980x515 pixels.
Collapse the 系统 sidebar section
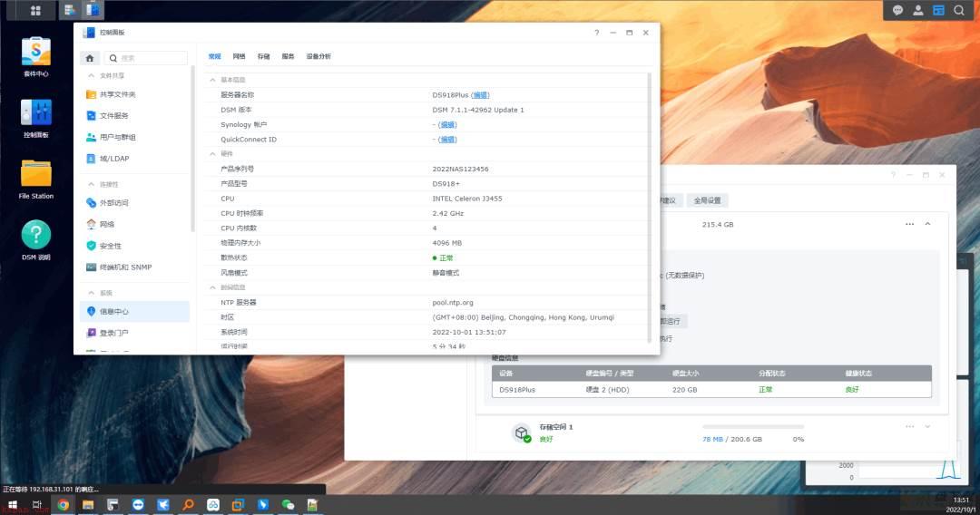(x=92, y=293)
